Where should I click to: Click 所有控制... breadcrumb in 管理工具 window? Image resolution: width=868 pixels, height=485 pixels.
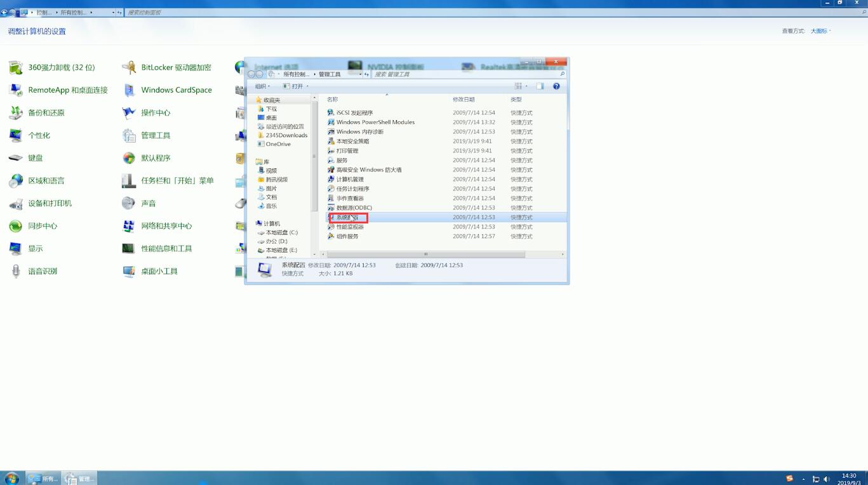pyautogui.click(x=297, y=74)
